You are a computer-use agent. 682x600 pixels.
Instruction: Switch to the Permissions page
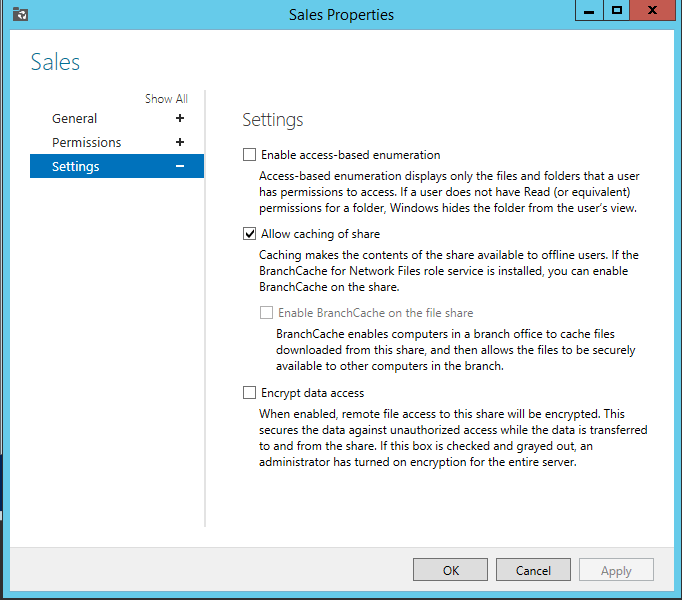[x=87, y=142]
